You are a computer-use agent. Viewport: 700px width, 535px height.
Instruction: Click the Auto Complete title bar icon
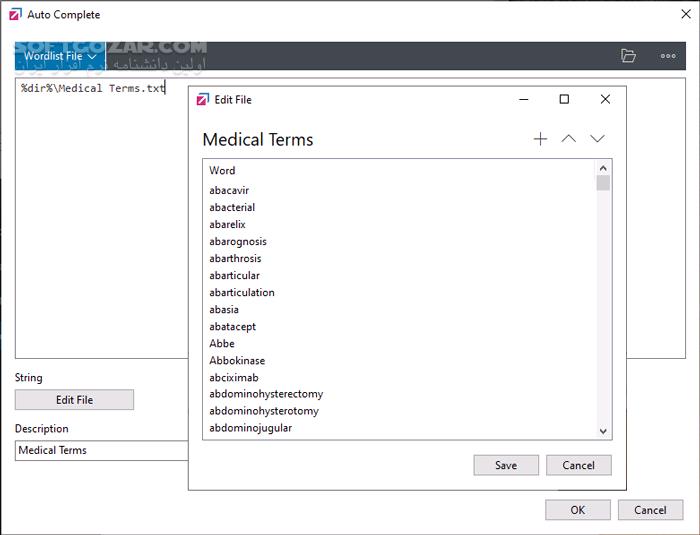(15, 14)
